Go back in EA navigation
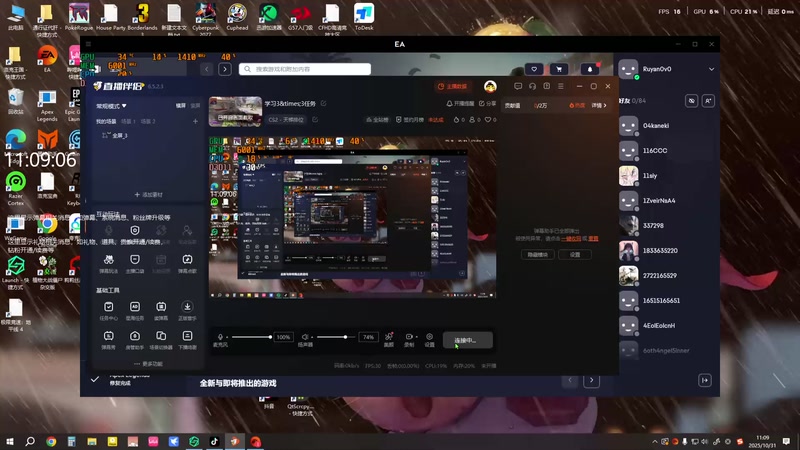The height and width of the screenshot is (450, 800). 207,69
